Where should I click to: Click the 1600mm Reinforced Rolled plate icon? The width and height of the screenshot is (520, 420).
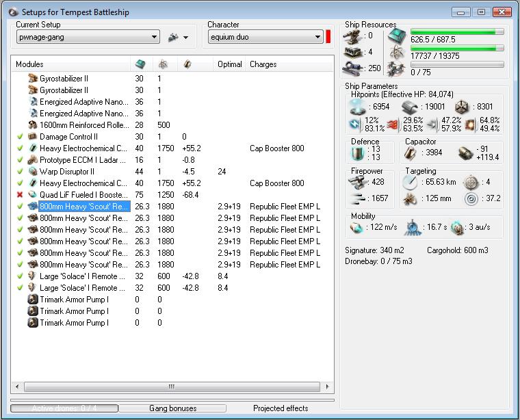pyautogui.click(x=33, y=124)
